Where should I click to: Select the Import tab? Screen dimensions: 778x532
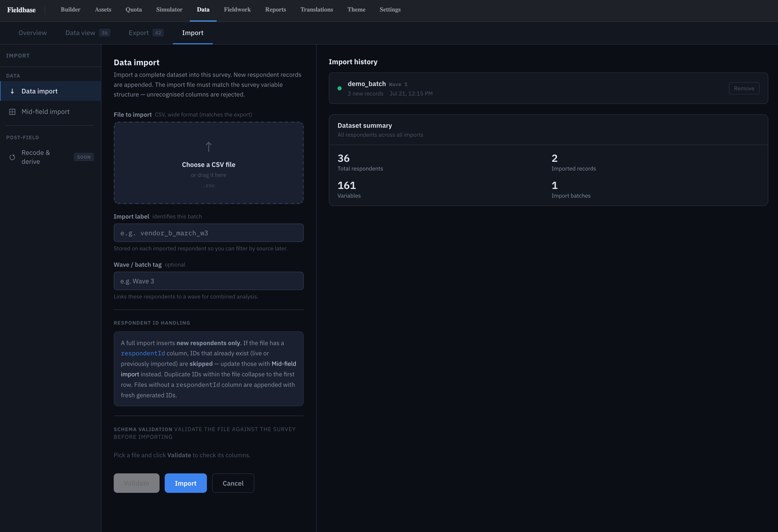click(193, 33)
